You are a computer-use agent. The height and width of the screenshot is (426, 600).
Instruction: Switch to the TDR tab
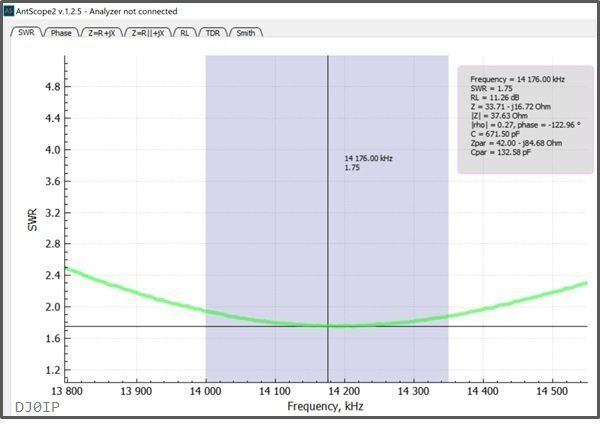[213, 33]
